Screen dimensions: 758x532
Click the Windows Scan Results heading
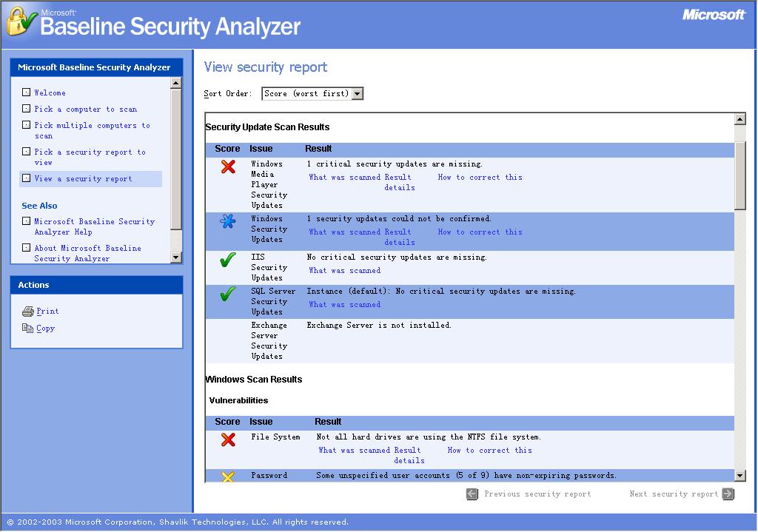(x=254, y=380)
